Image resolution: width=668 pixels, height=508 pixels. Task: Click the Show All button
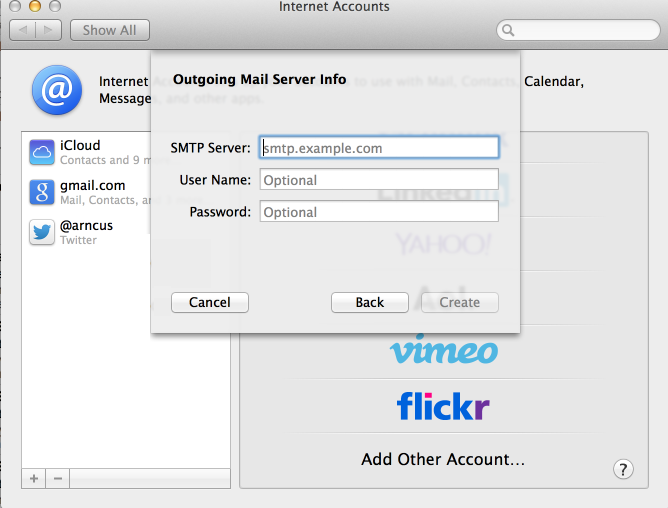click(110, 30)
